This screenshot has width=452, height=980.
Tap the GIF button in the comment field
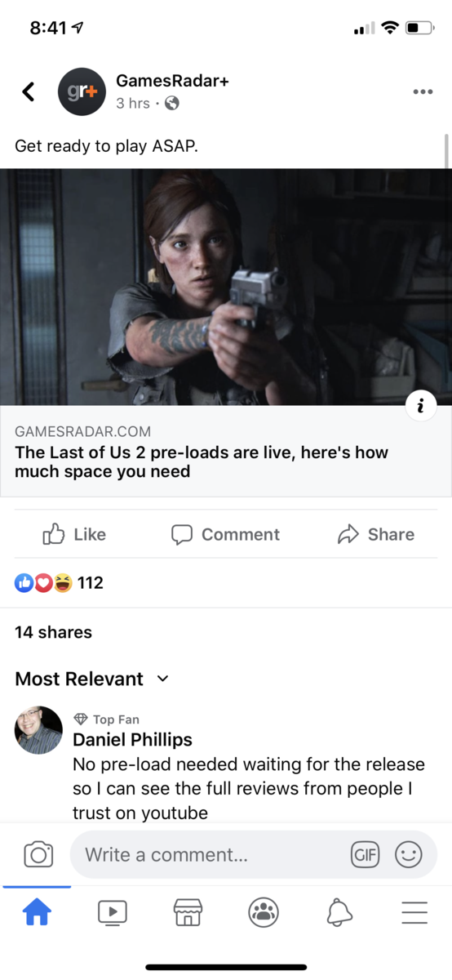[x=365, y=855]
